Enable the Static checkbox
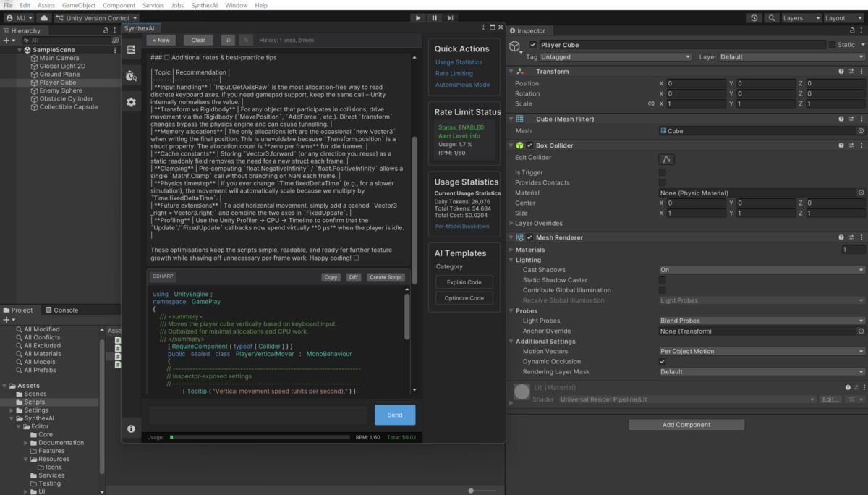This screenshot has height=495, width=868. (831, 45)
